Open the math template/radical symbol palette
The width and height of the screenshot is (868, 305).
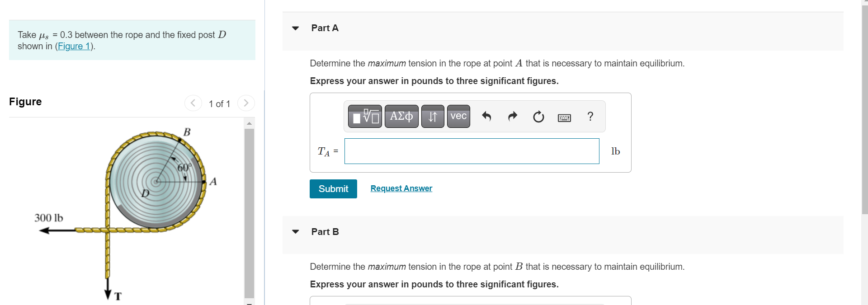coord(364,116)
